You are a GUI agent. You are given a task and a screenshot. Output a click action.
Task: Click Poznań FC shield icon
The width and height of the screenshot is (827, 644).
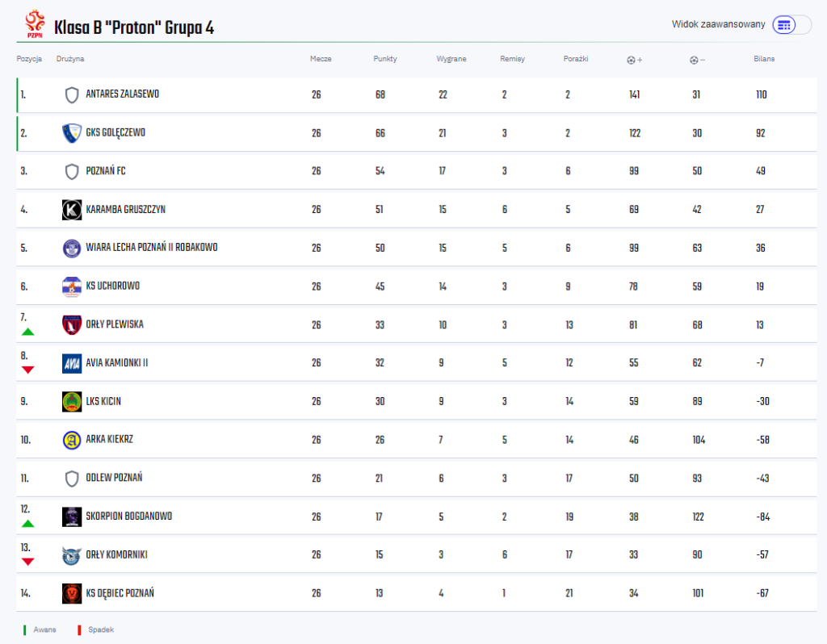click(72, 171)
